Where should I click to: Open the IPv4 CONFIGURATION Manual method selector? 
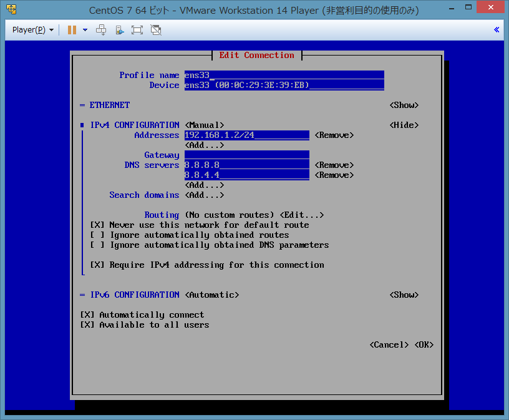[204, 125]
